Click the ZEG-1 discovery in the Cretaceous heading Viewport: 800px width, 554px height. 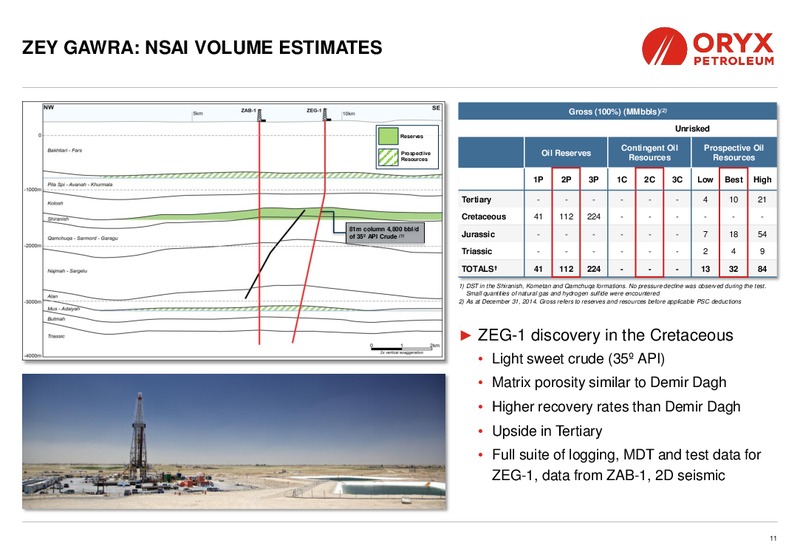point(605,335)
